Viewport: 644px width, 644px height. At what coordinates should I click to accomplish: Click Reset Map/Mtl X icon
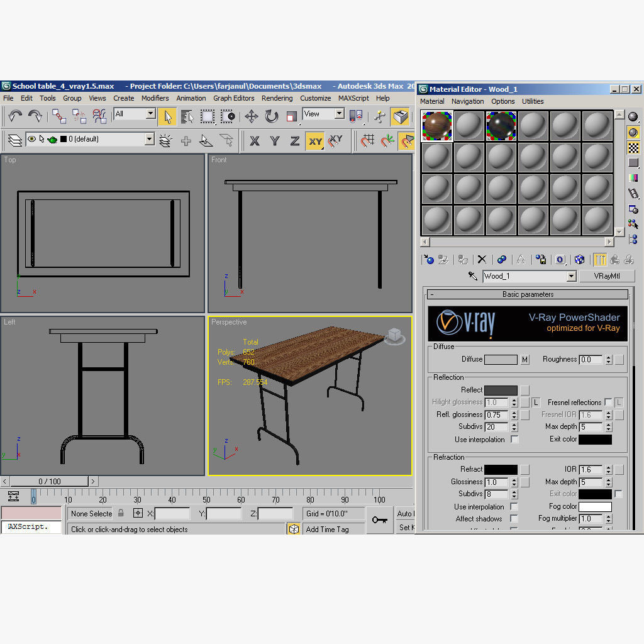coord(482,260)
